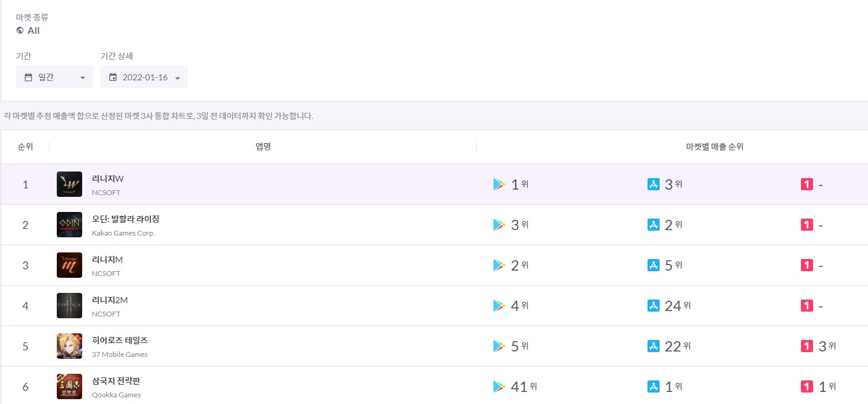Click the 순위 column header
868x404 pixels.
[25, 147]
